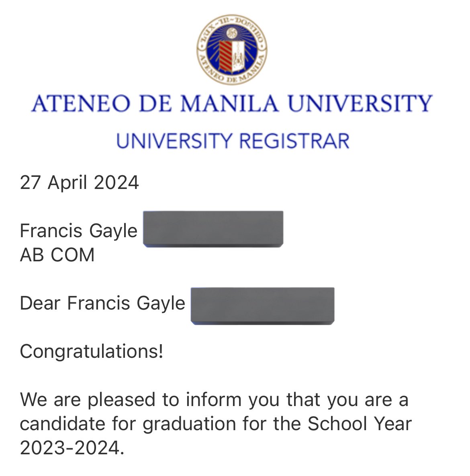Click the word MANILA in blue heading
Image resolution: width=470 pixels, height=476 pixels.
pyautogui.click(x=229, y=103)
